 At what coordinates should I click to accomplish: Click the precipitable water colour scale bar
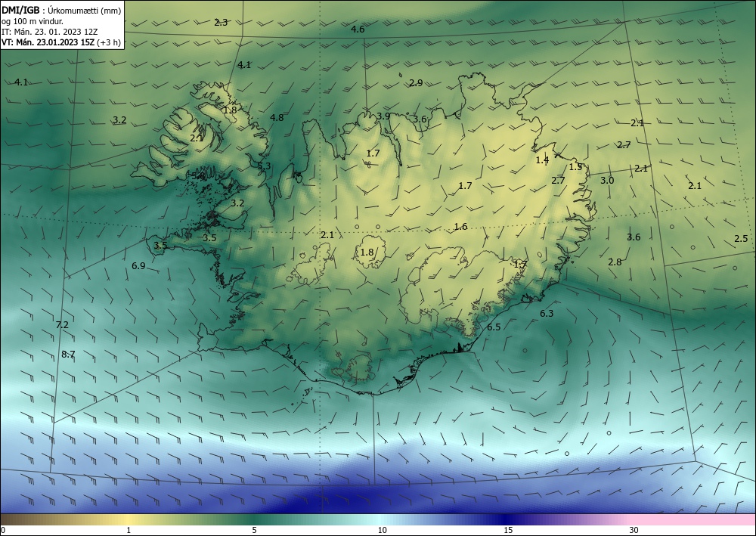tap(378, 519)
